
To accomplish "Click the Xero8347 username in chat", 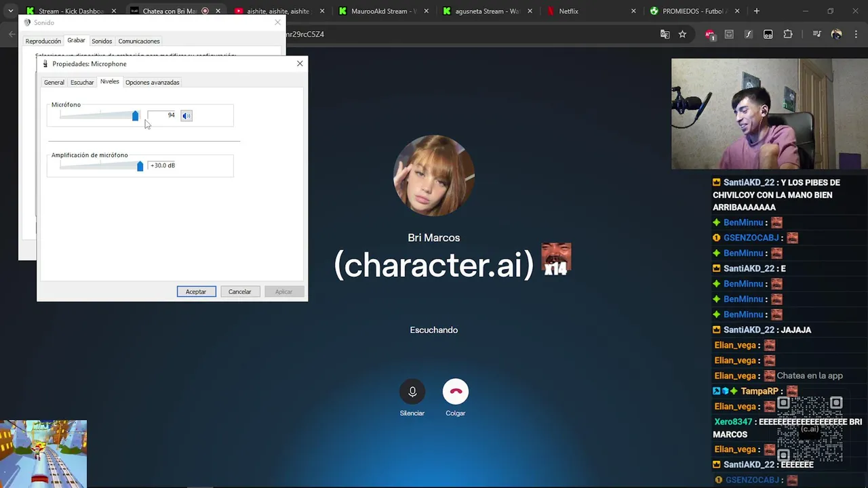I will pyautogui.click(x=733, y=422).
